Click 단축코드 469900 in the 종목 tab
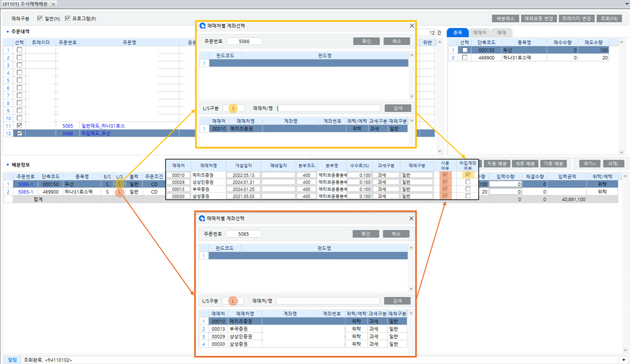 486,58
